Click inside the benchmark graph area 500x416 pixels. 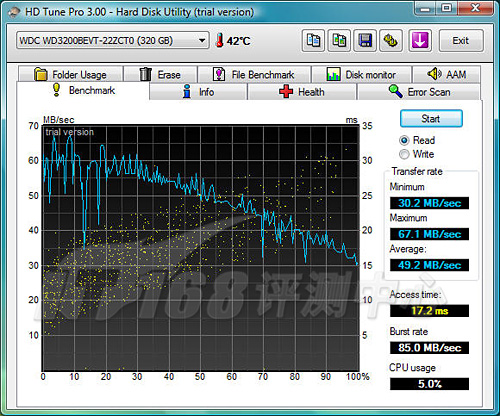tap(201, 248)
